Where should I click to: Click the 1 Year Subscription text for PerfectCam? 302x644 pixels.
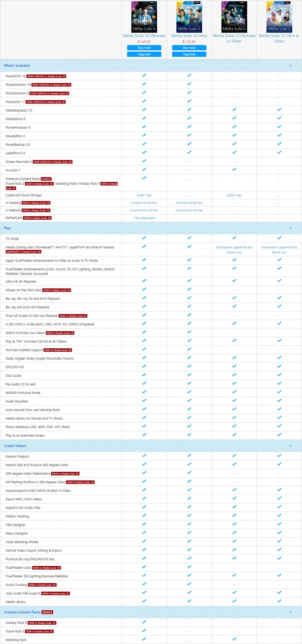pyautogui.click(x=144, y=218)
